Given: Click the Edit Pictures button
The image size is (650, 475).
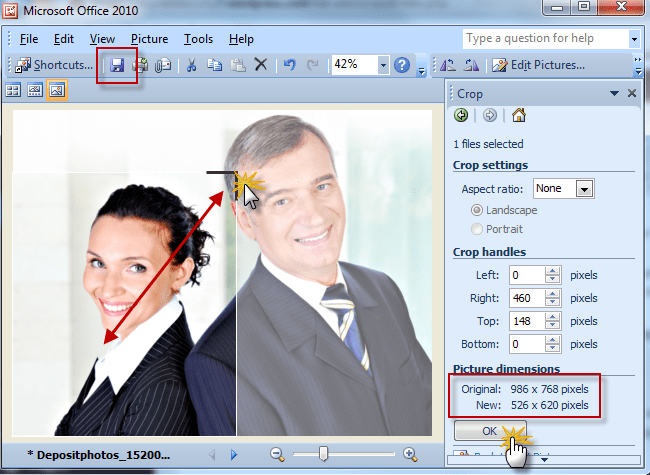Looking at the screenshot, I should pos(538,65).
